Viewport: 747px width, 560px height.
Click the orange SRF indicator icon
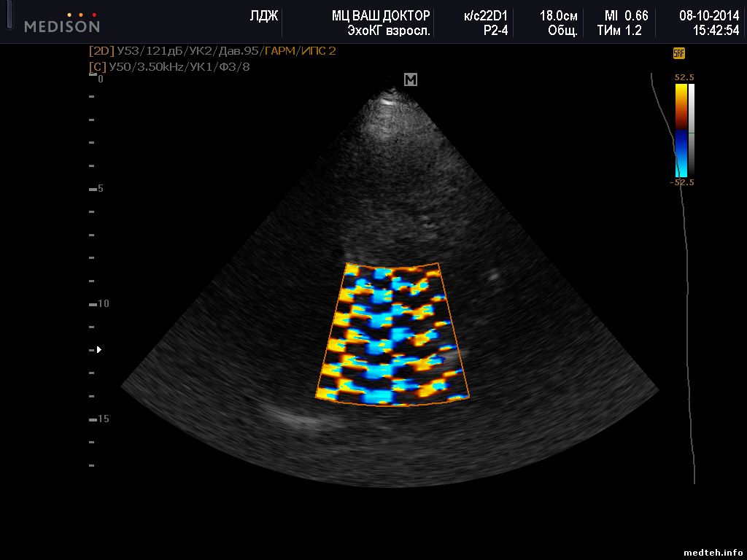click(x=678, y=53)
